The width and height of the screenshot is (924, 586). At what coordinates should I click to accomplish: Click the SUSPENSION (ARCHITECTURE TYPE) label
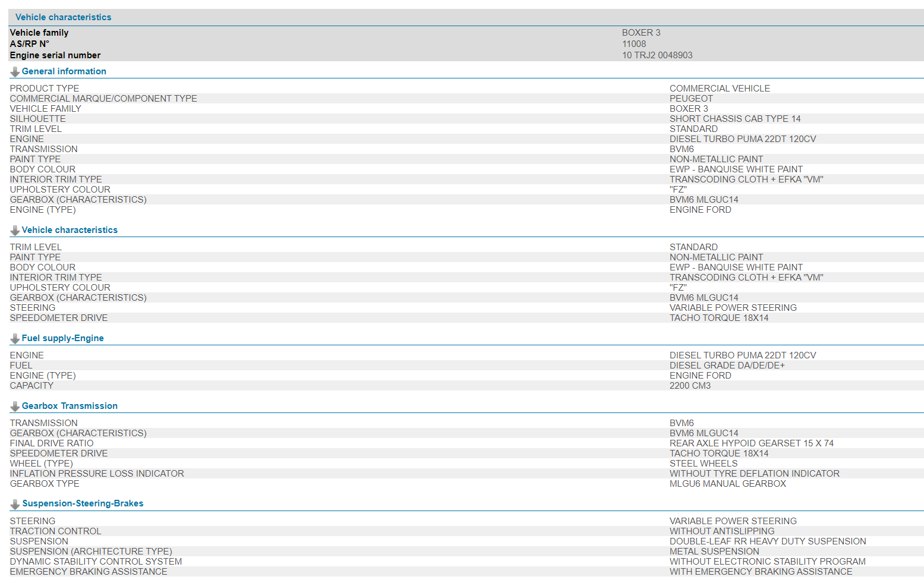click(x=91, y=552)
